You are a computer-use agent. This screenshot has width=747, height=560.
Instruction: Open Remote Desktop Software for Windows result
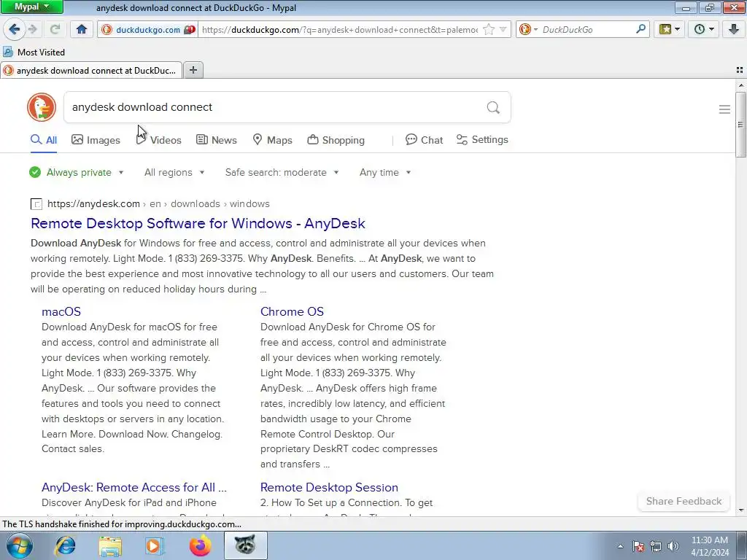click(x=198, y=223)
